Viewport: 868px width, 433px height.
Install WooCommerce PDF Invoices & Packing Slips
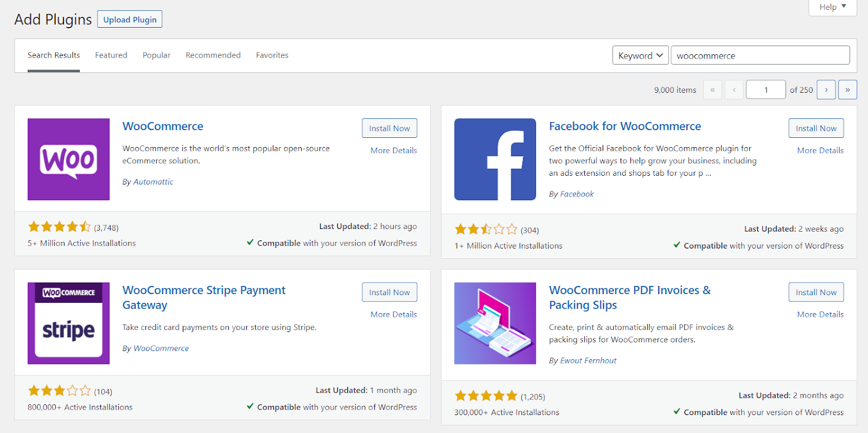pos(816,292)
